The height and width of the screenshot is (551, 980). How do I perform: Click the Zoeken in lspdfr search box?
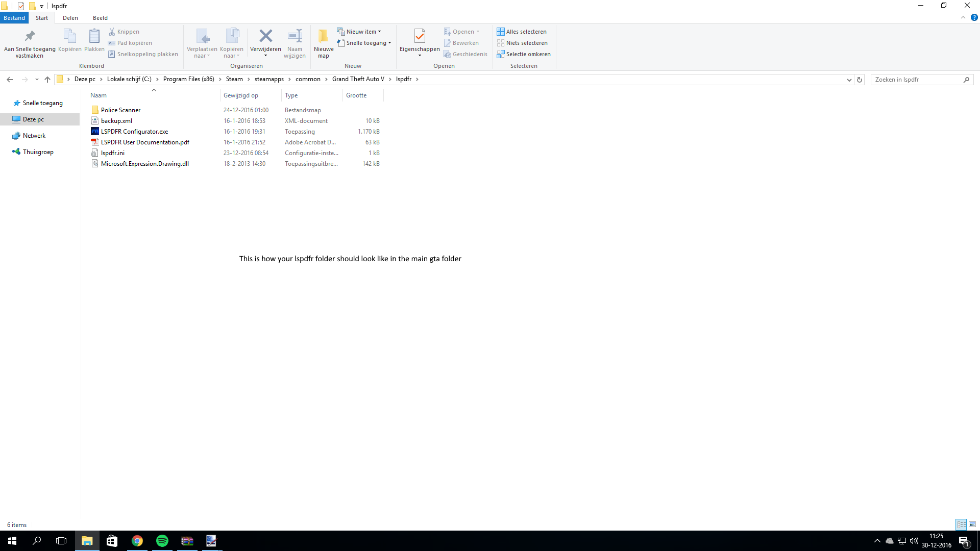click(916, 80)
